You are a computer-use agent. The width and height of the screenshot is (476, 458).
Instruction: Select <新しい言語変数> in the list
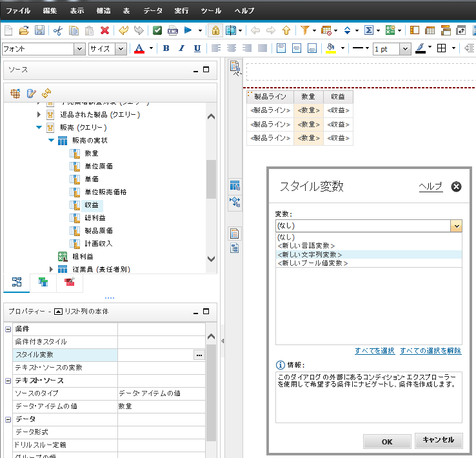tap(369, 246)
